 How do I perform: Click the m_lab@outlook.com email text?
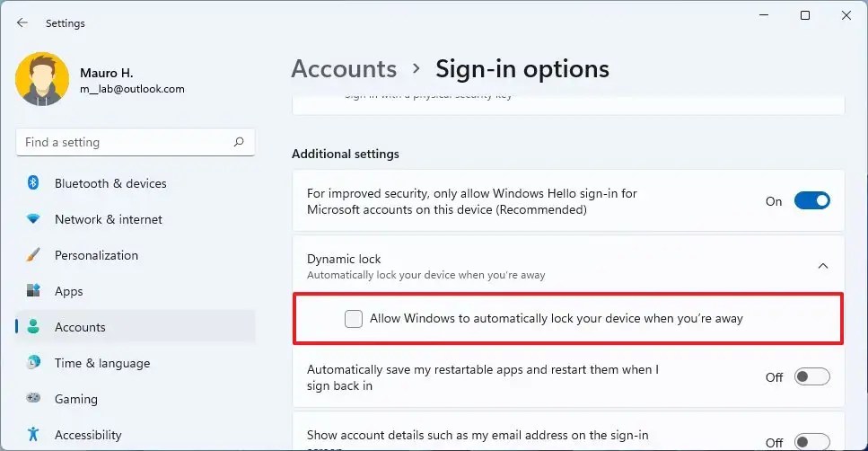132,89
